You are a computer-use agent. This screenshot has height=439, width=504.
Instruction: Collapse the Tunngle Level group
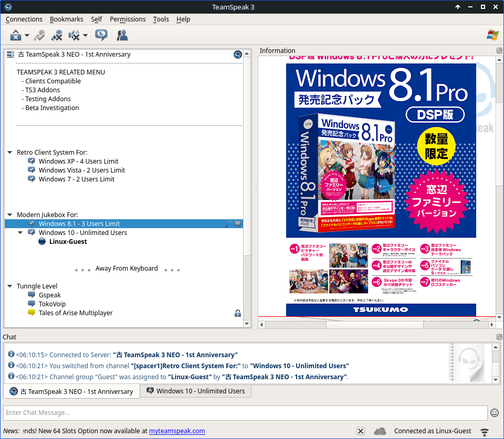[9, 286]
